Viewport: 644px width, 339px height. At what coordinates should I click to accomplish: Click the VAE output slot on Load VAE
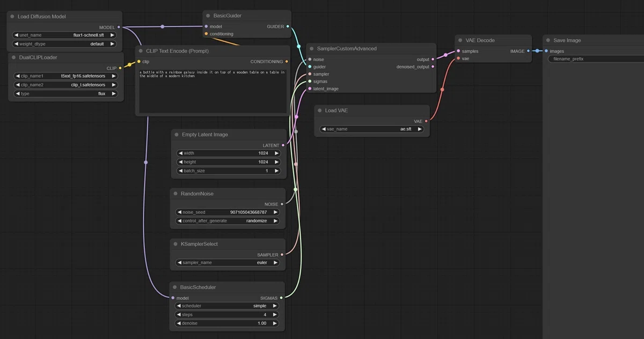pyautogui.click(x=427, y=121)
